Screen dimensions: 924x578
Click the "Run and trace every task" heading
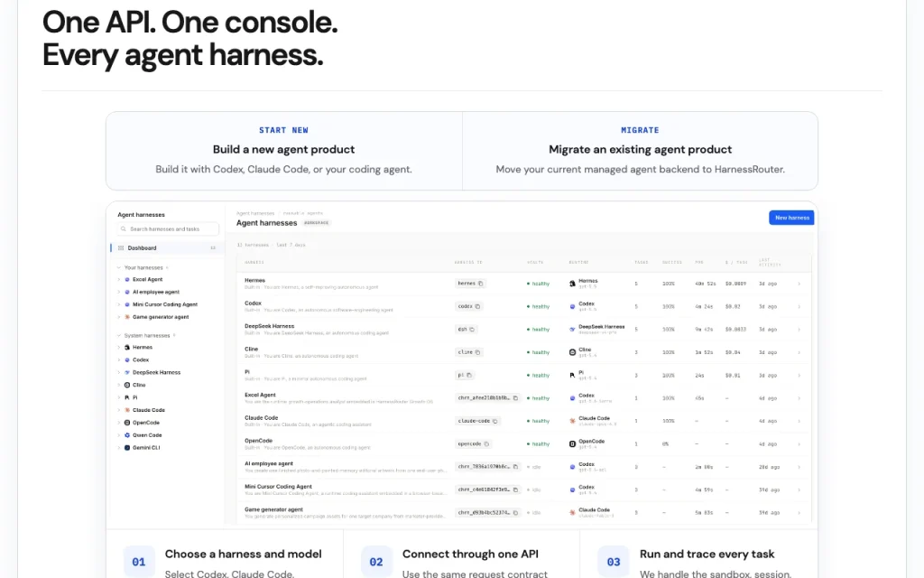click(707, 554)
